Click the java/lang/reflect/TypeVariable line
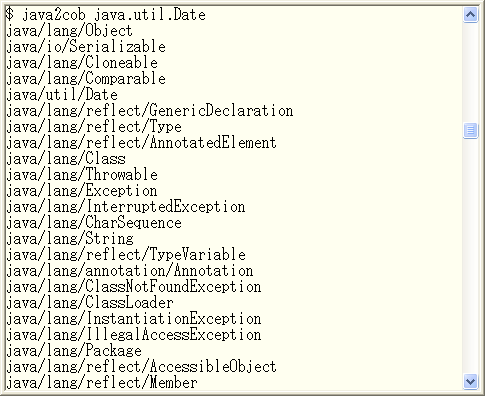 126,255
